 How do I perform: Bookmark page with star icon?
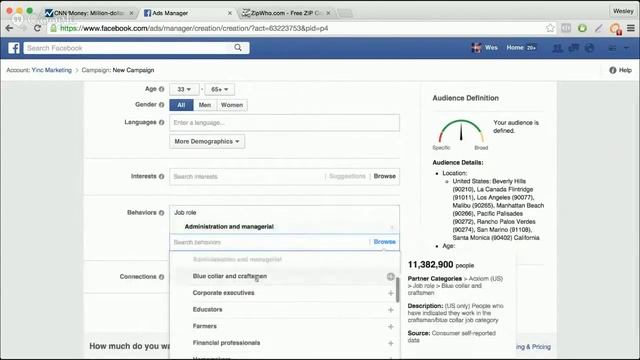coord(550,28)
